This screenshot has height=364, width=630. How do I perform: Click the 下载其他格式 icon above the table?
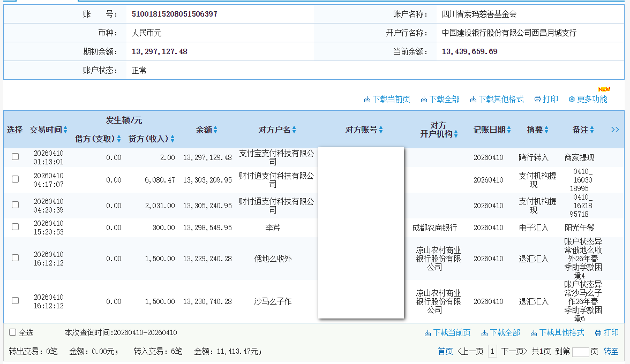(x=474, y=98)
